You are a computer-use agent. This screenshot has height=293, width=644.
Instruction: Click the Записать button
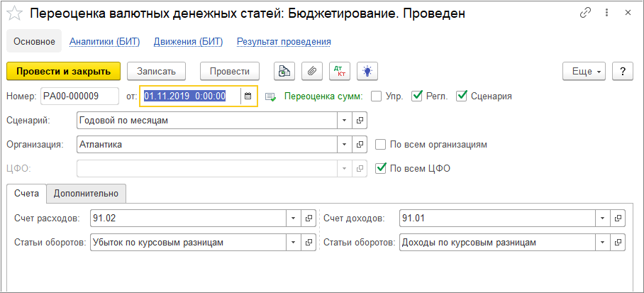[x=156, y=71]
